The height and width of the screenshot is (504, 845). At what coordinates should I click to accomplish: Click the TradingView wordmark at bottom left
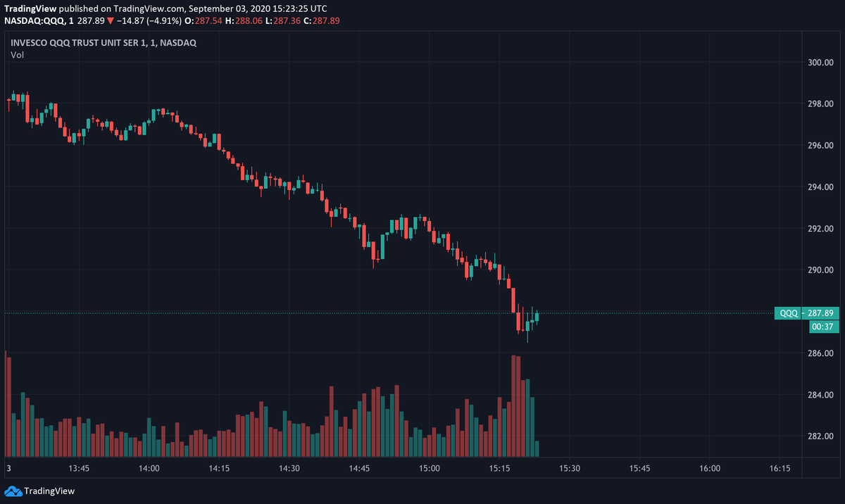49,491
